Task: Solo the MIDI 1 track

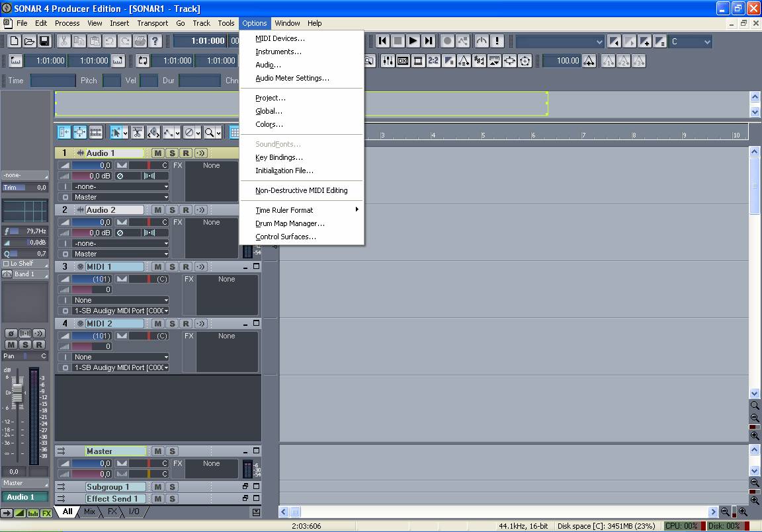Action: tap(172, 267)
